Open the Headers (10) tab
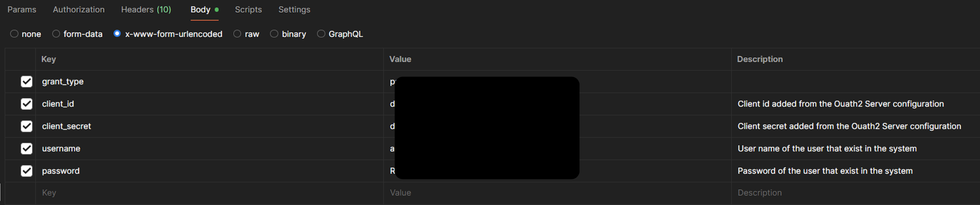This screenshot has height=205, width=980. (146, 10)
